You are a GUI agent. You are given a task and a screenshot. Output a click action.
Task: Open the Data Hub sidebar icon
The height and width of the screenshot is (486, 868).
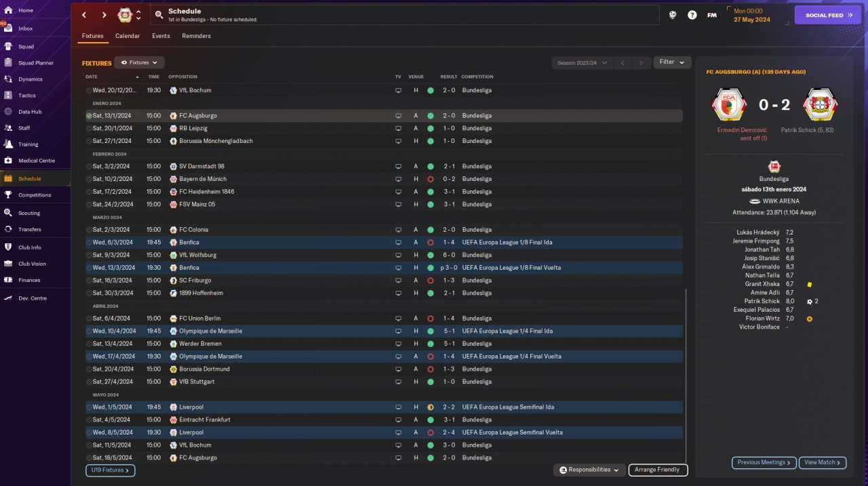8,112
